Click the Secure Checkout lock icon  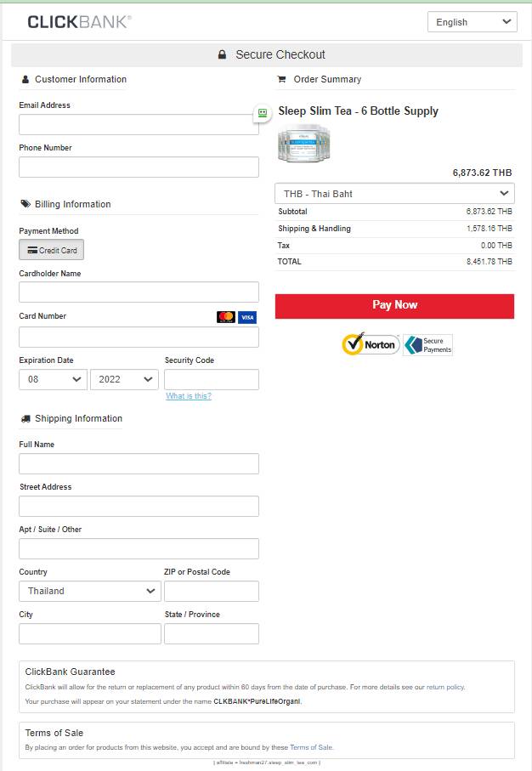coord(222,55)
